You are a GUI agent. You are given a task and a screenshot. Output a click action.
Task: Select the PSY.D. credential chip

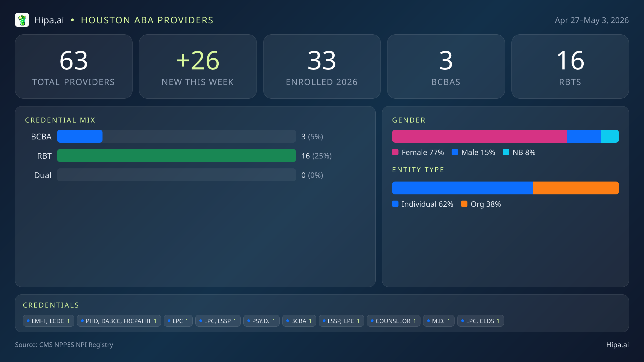tap(261, 321)
